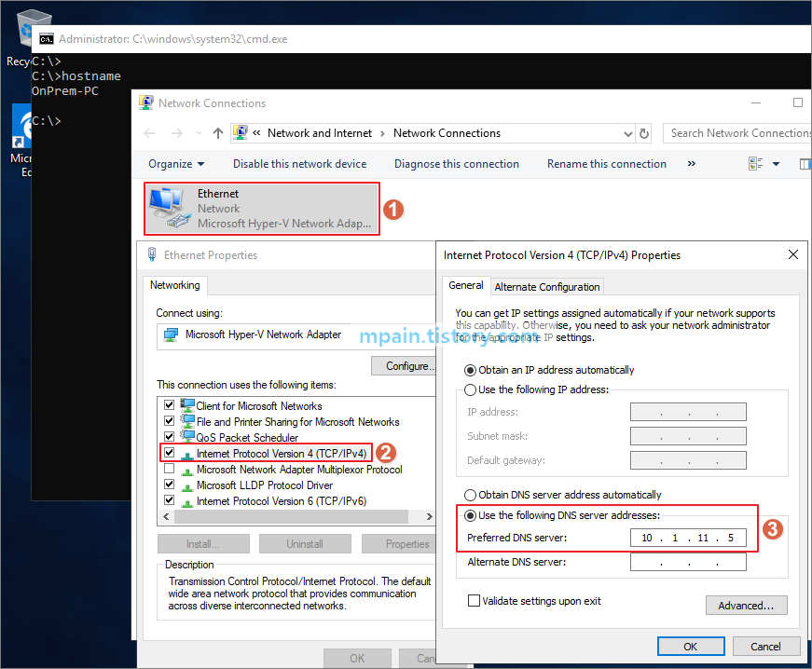Click the double chevron before Network and Internet

[256, 133]
